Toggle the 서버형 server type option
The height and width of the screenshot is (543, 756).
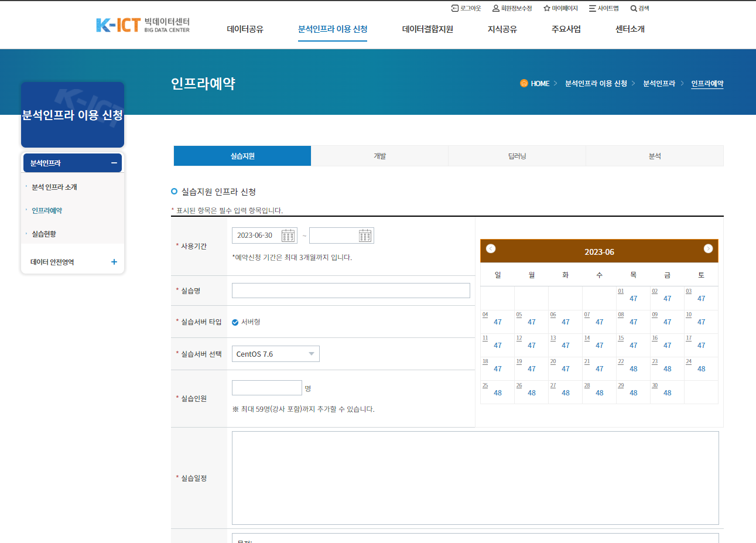point(235,322)
